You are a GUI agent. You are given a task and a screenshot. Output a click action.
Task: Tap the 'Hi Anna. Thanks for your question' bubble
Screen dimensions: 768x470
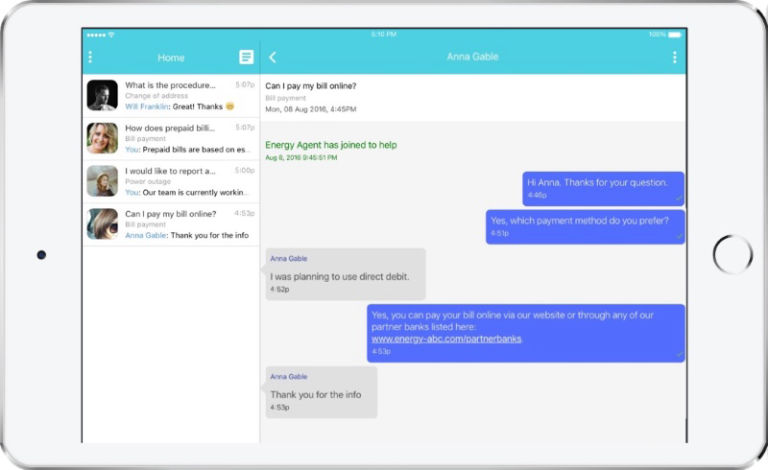[x=603, y=188]
